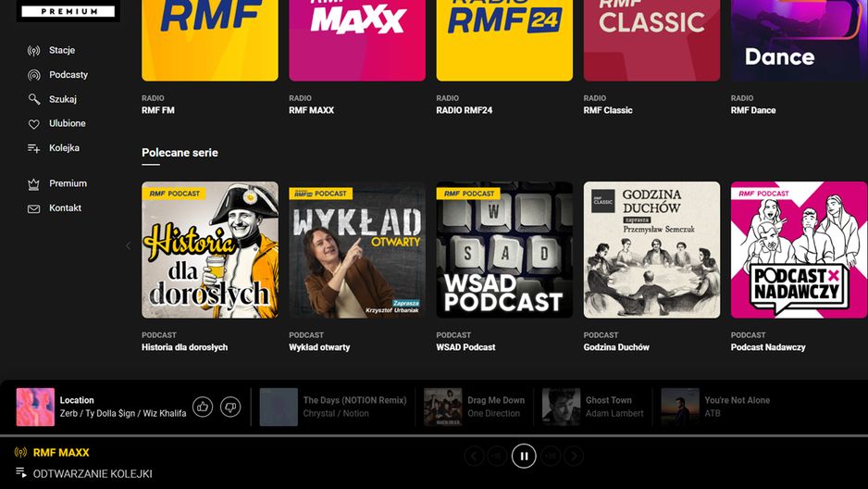Click the You're Not Alone album thumbnail
The image size is (868, 489).
click(x=680, y=407)
